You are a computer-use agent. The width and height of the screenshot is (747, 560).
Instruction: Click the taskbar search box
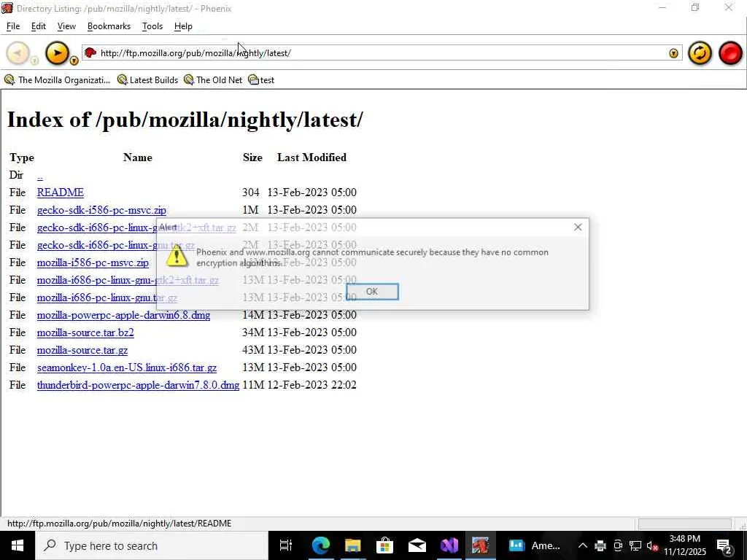click(x=152, y=545)
